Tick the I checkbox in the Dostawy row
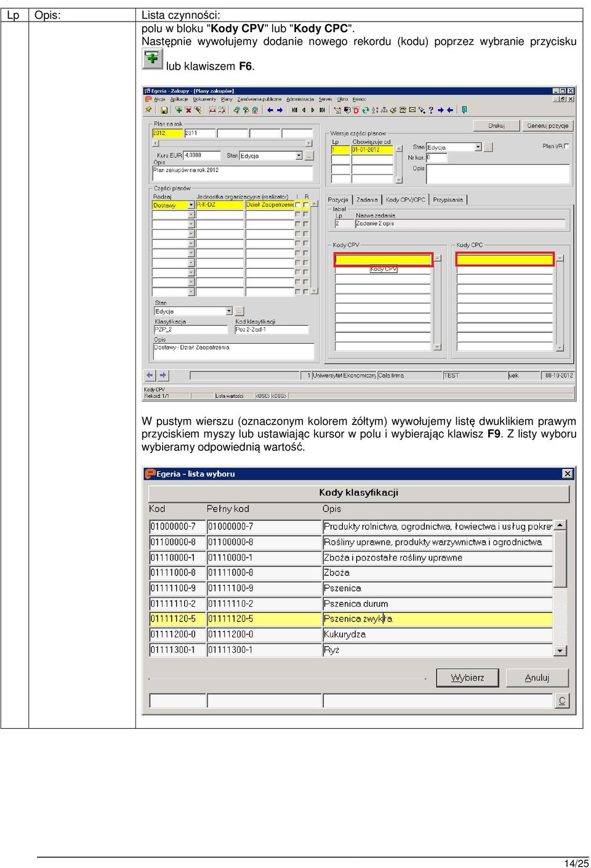 pos(298,205)
